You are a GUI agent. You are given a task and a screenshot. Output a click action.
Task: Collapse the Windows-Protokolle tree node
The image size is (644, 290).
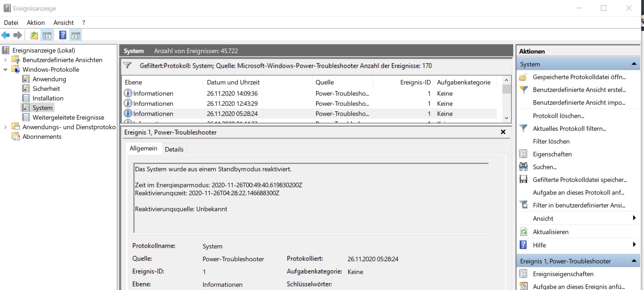[5, 70]
